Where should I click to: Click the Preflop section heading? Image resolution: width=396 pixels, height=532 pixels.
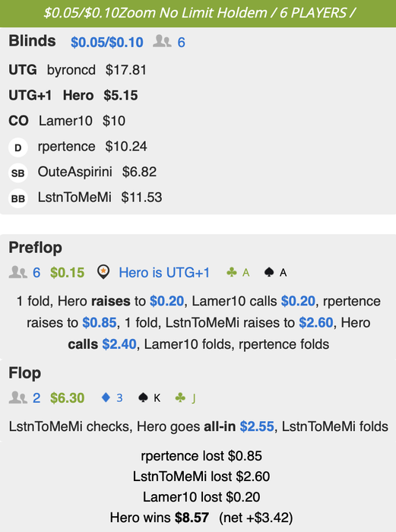point(35,248)
